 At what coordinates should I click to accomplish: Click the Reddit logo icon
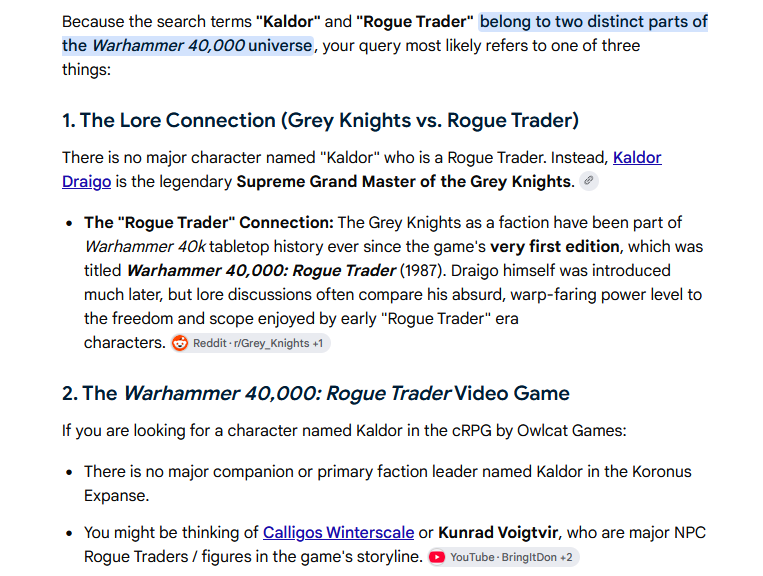coord(180,343)
